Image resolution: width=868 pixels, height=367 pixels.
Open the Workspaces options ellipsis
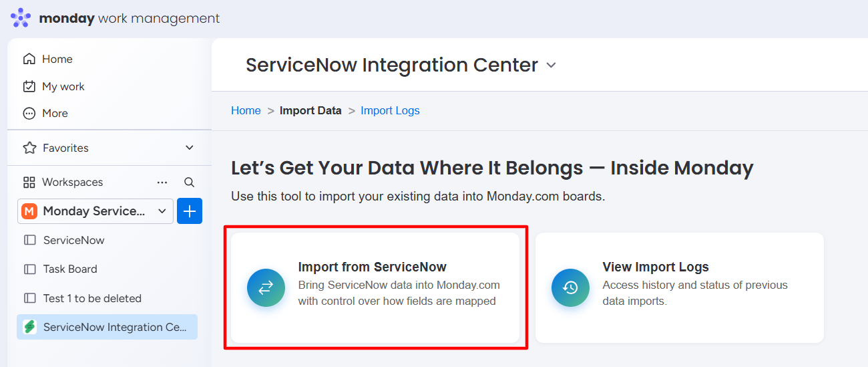click(162, 182)
